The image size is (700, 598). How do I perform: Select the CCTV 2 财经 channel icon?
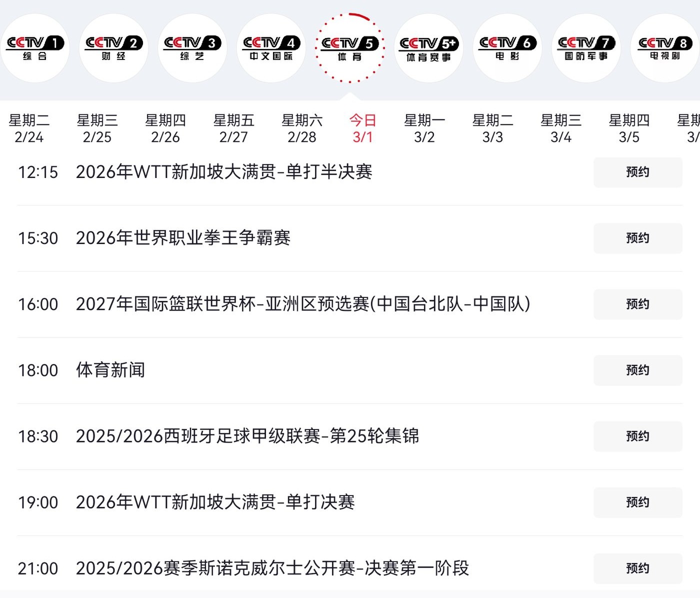pyautogui.click(x=113, y=48)
